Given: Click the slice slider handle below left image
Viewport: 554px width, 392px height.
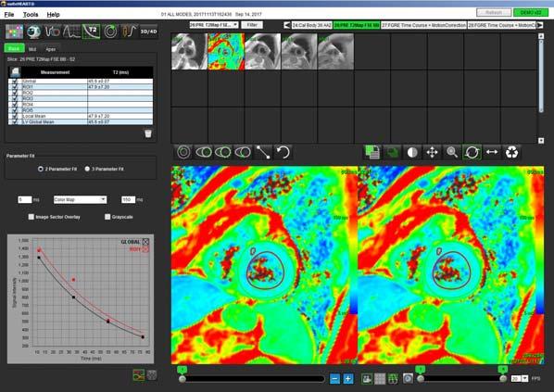Looking at the screenshot, I should click(x=183, y=379).
